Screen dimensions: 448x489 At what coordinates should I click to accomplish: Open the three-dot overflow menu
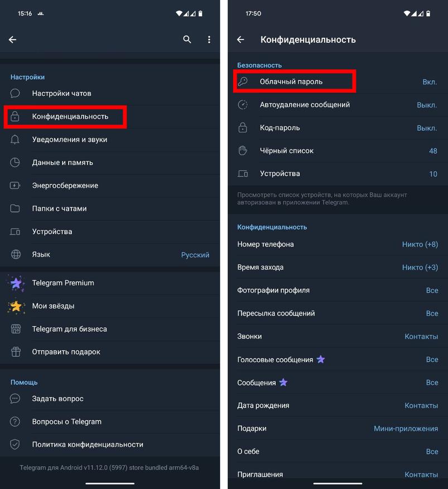pos(209,40)
